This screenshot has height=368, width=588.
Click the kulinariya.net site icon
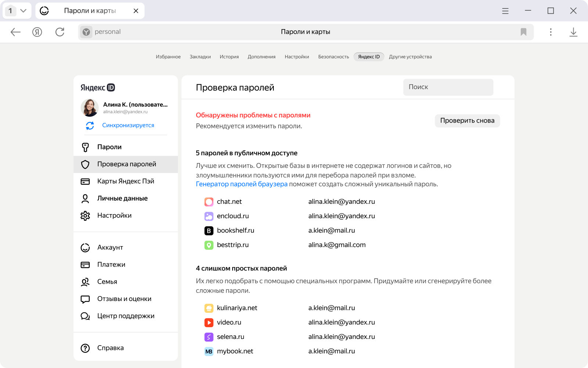pos(209,308)
